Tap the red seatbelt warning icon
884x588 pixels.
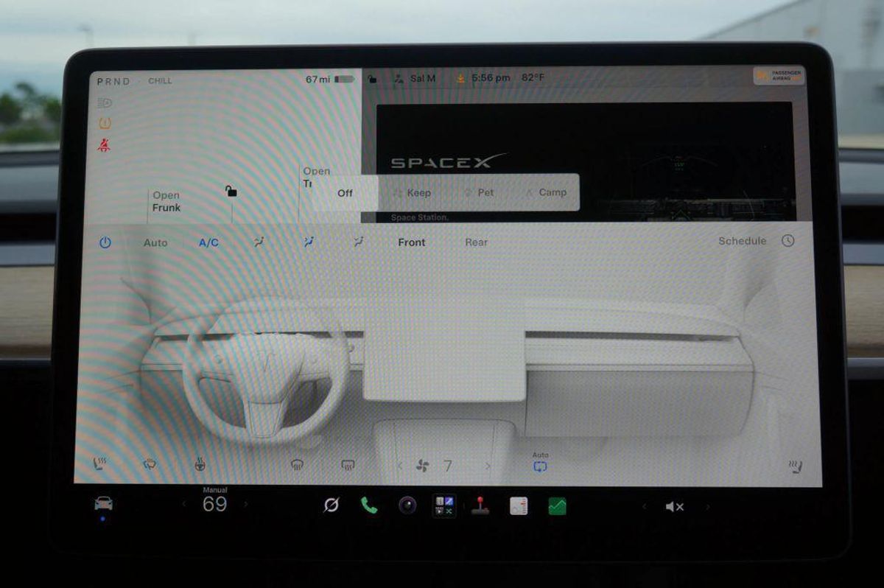click(x=105, y=145)
